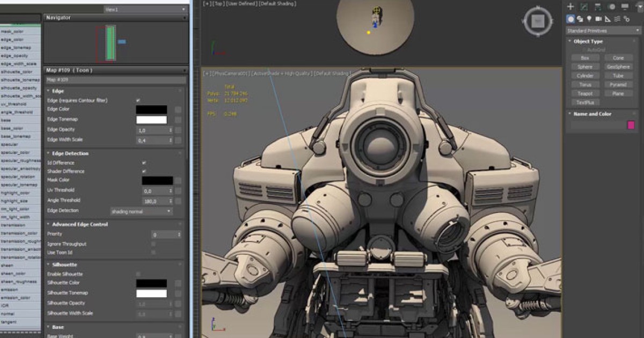Click the GeoSphere primitive button
Image resolution: width=644 pixels, height=338 pixels.
coord(617,67)
